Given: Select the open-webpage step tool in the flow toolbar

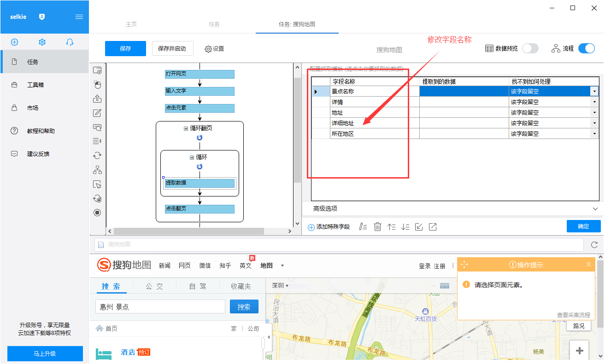Looking at the screenshot, I should (x=97, y=70).
